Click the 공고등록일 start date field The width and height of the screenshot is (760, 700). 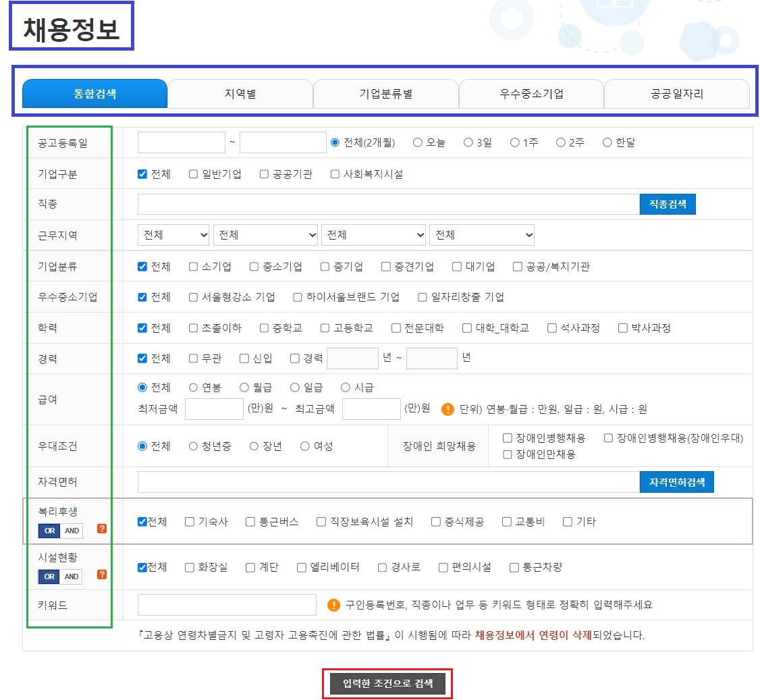182,142
